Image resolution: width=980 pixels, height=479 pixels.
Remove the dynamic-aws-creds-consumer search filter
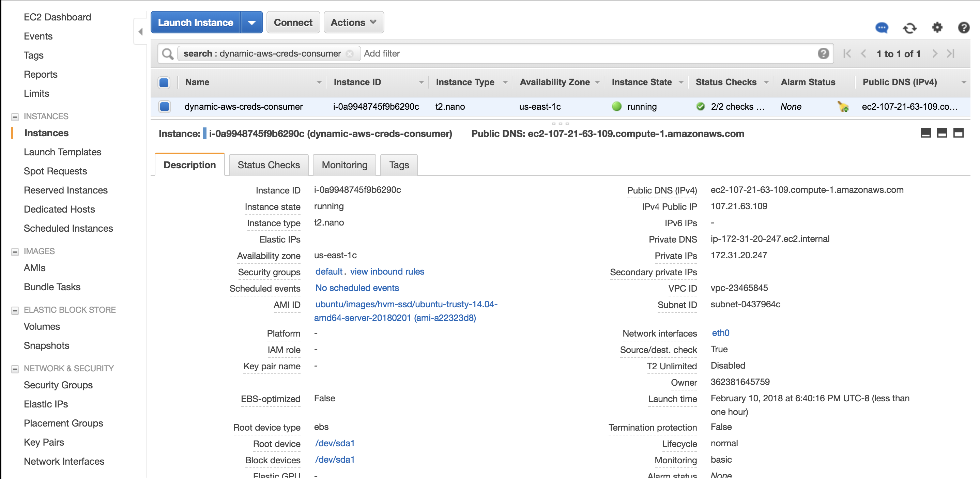349,53
